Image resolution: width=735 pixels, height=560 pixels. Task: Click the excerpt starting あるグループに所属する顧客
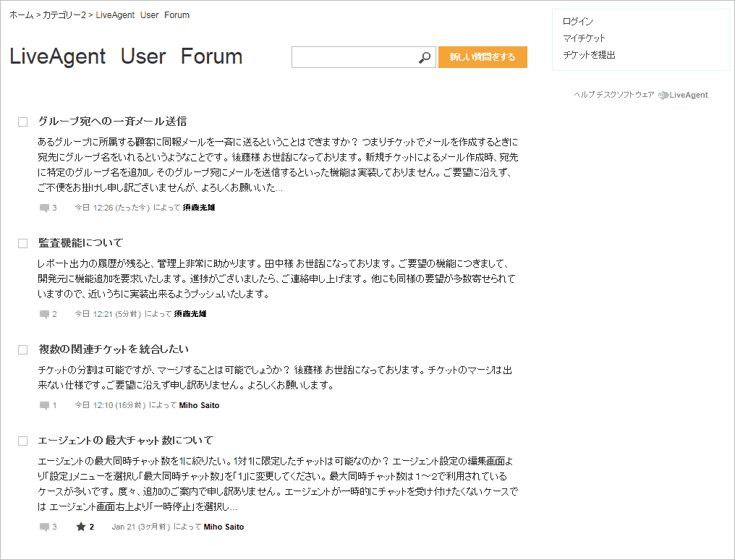click(x=278, y=164)
